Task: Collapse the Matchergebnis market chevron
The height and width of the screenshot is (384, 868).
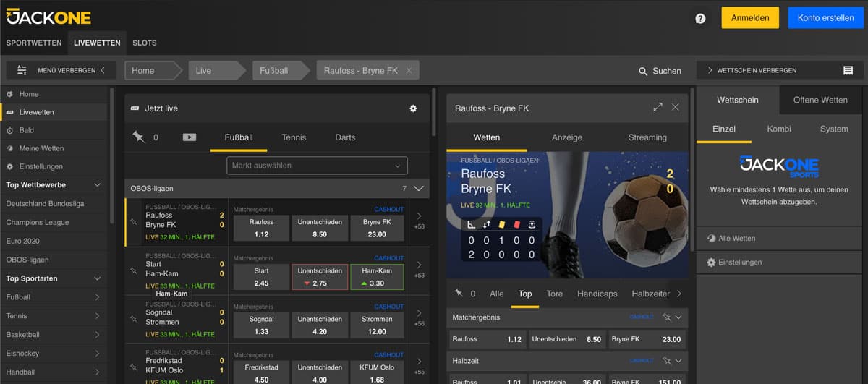Action: [x=678, y=317]
